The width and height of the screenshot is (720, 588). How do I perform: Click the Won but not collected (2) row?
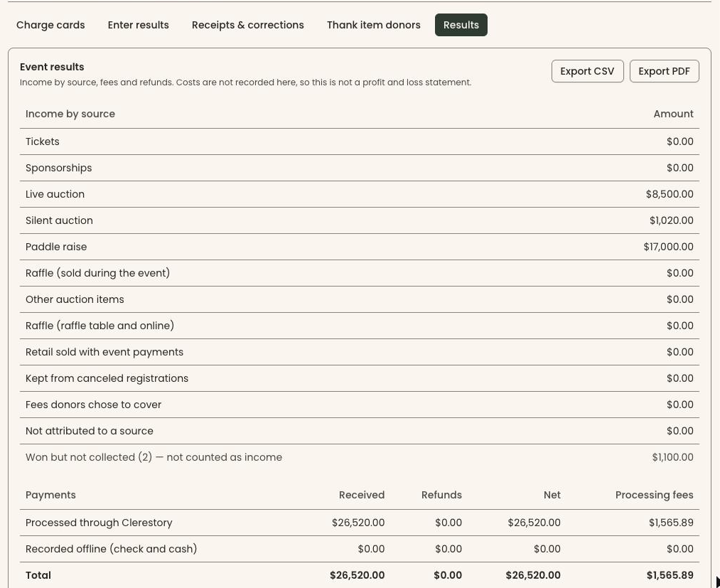(360, 457)
